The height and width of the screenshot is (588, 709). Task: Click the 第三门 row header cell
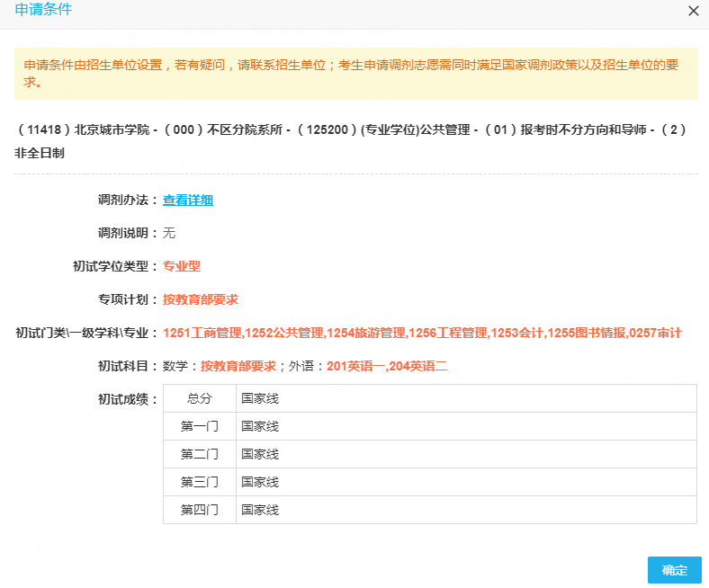(x=200, y=482)
